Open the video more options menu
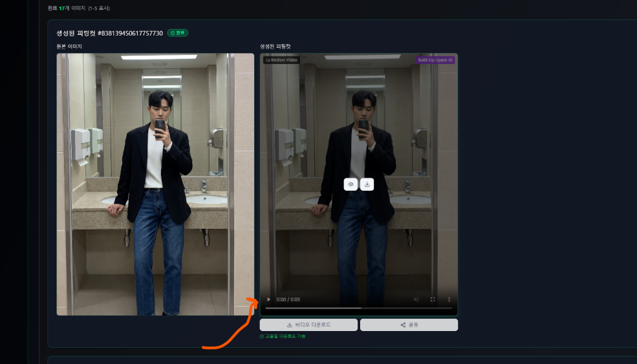637x364 pixels. click(x=449, y=299)
